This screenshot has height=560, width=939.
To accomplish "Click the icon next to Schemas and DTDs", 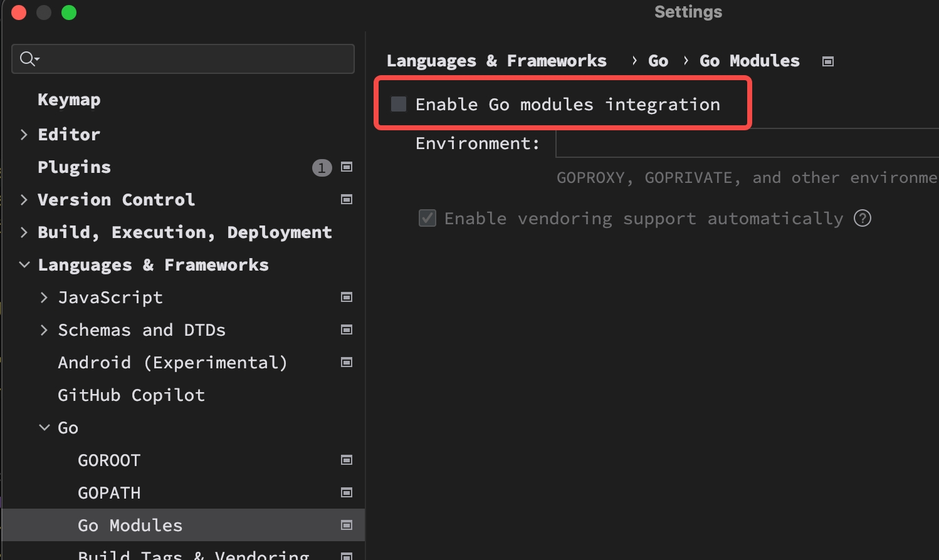I will (x=346, y=329).
